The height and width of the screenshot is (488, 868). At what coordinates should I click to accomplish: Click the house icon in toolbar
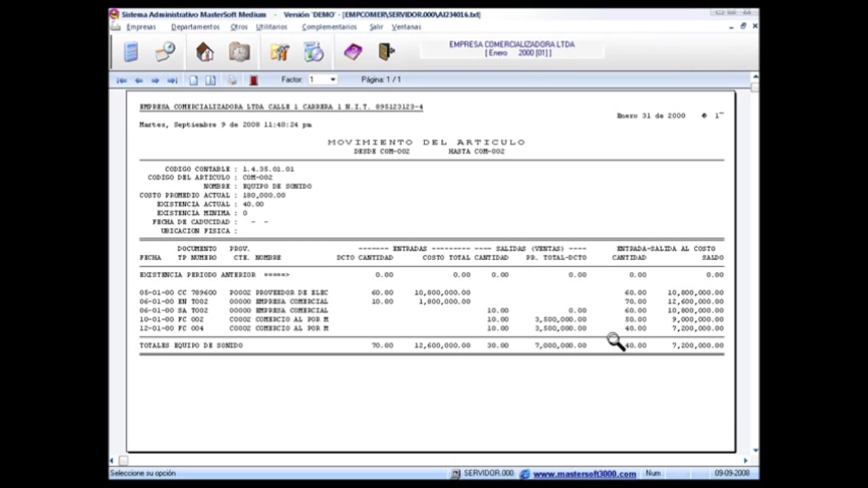(204, 52)
